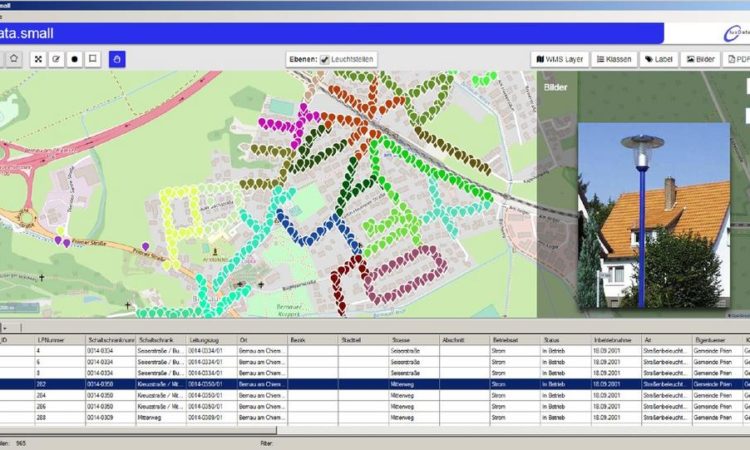
Task: Click the Eigentuemer column header
Action: point(717,340)
